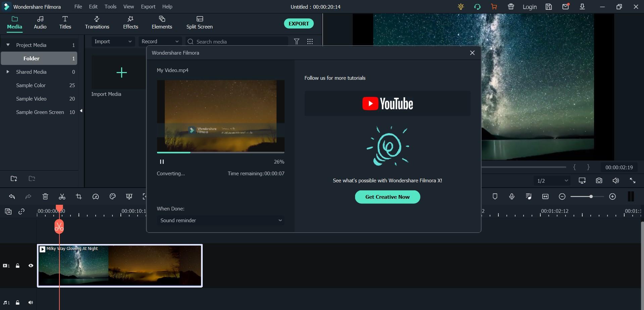
Task: Collapse the Project Media tree
Action: pyautogui.click(x=8, y=45)
